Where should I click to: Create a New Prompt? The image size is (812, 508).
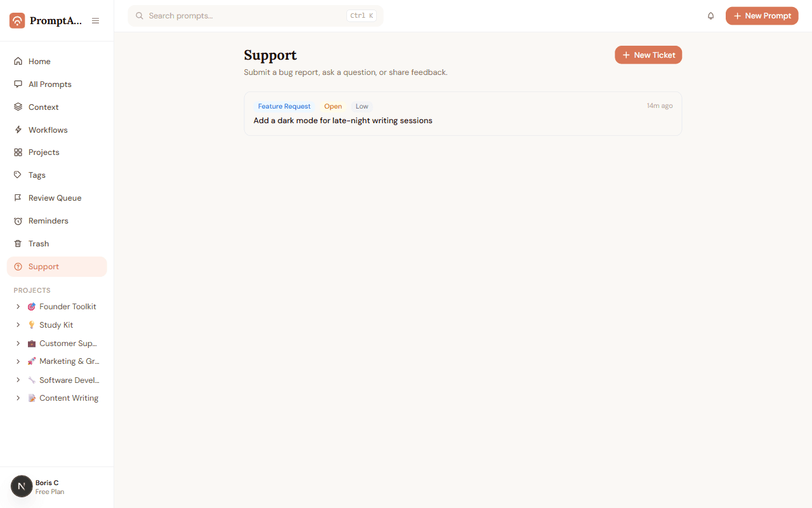[x=762, y=16]
